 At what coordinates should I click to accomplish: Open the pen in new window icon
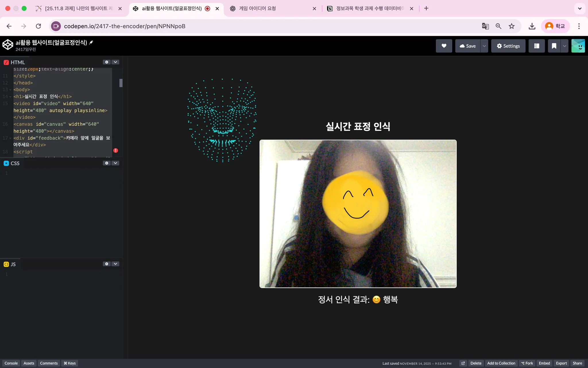(463, 363)
